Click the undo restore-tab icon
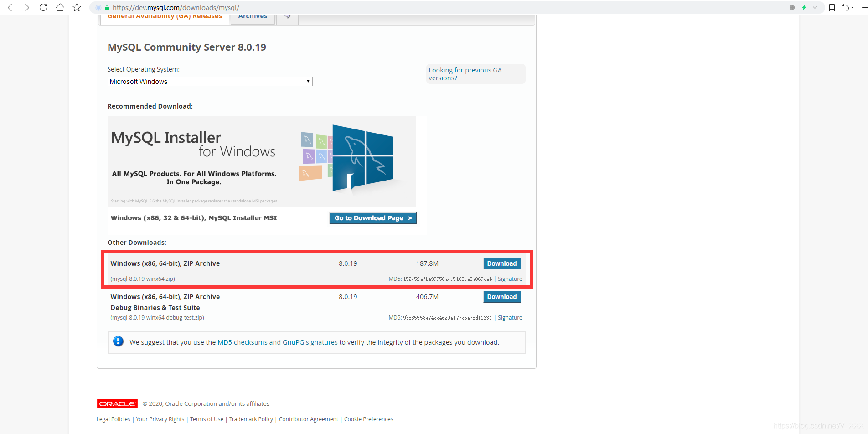The width and height of the screenshot is (868, 434). [x=846, y=8]
